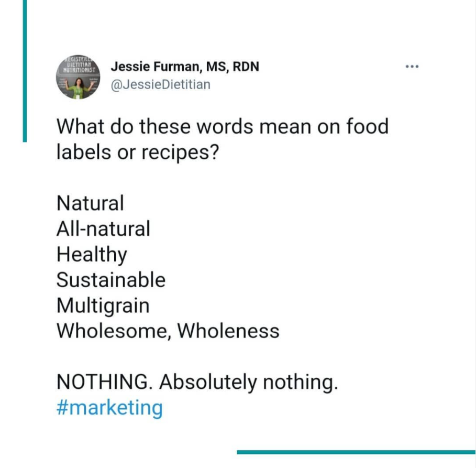
Task: Visit the @JessieDietitian handle
Action: pos(161,84)
